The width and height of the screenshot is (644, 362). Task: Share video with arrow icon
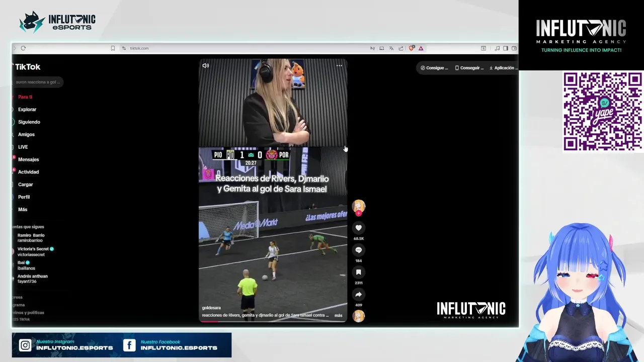point(358,294)
